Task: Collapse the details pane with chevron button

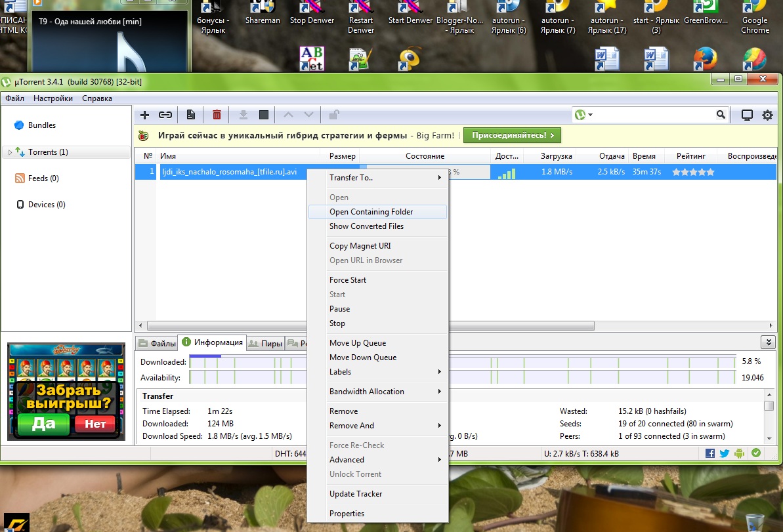Action: tap(769, 342)
